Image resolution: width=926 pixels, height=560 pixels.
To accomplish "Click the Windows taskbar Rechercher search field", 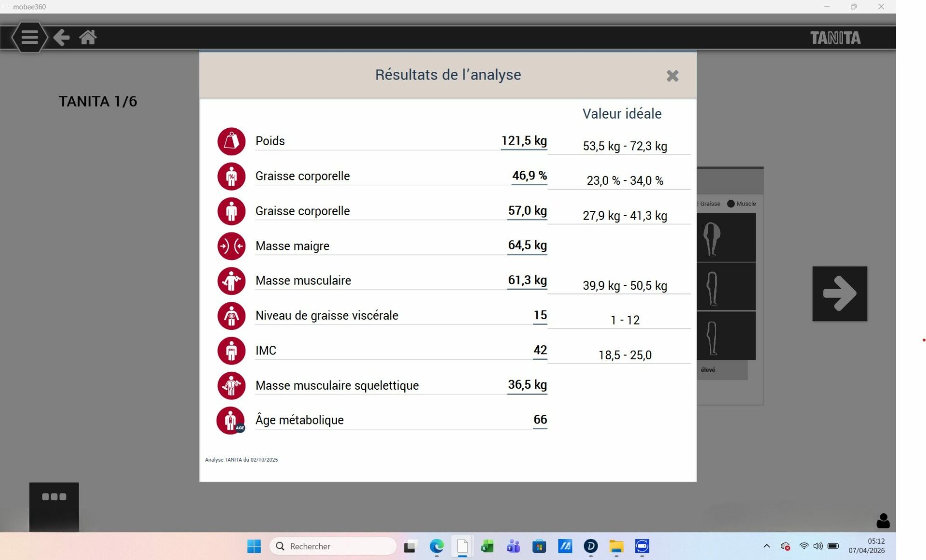I will pos(333,546).
